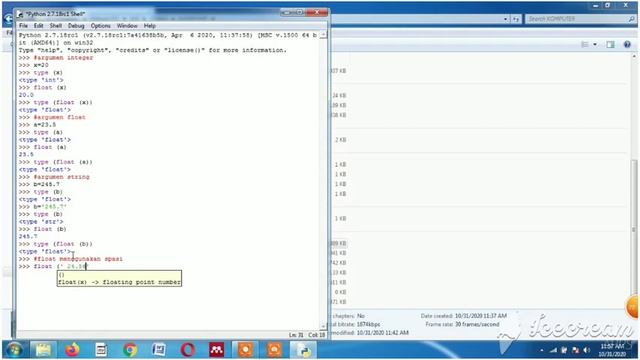Open the Shell menu

pos(56,26)
